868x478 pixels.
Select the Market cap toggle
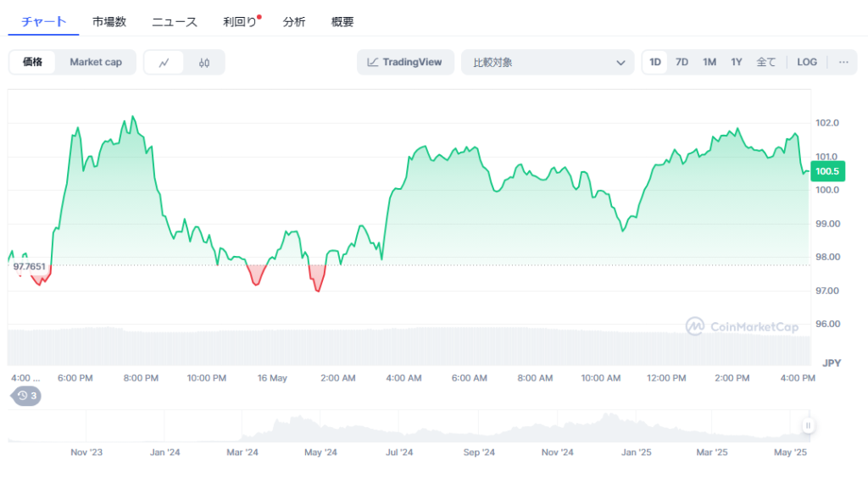[x=96, y=62]
